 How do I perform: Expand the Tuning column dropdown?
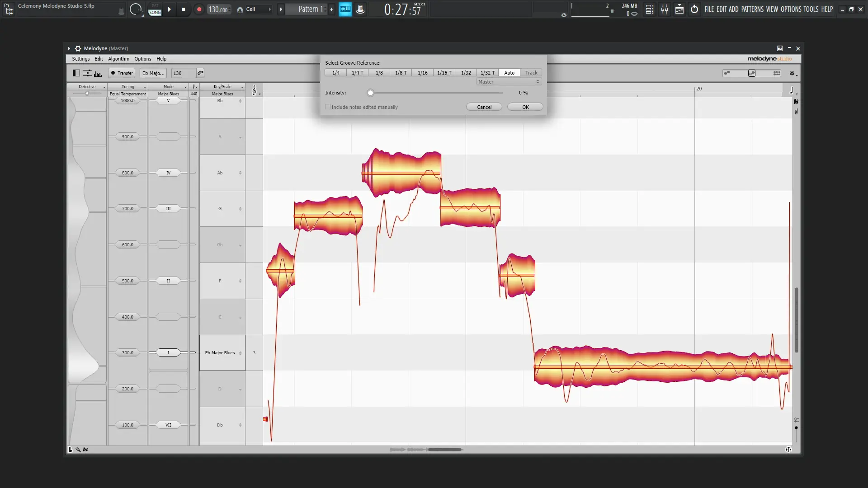[145, 87]
